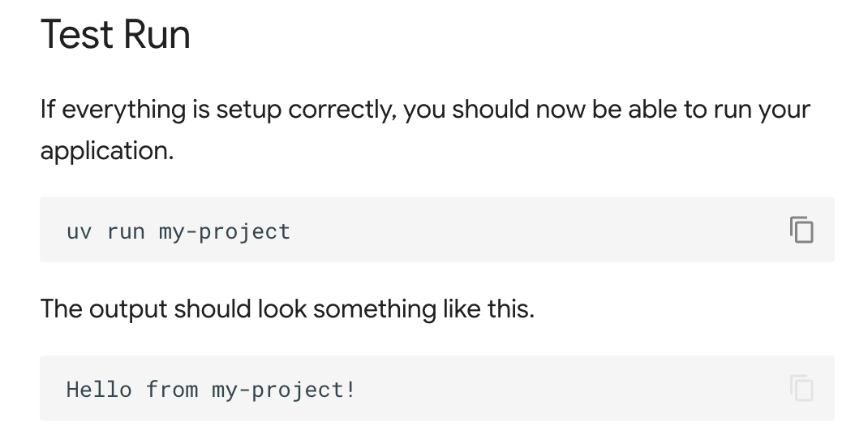
Task: Click the word 'uv' in the command
Action: coord(79,231)
